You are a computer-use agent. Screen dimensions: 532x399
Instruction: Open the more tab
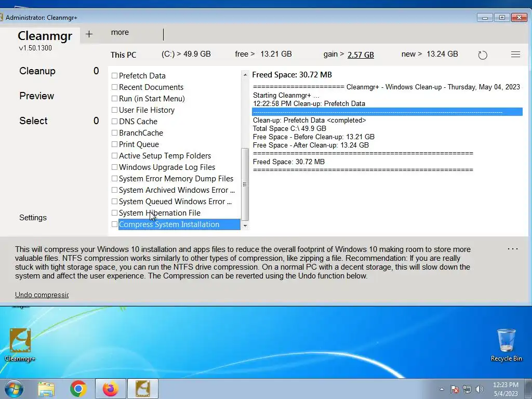[x=120, y=32]
